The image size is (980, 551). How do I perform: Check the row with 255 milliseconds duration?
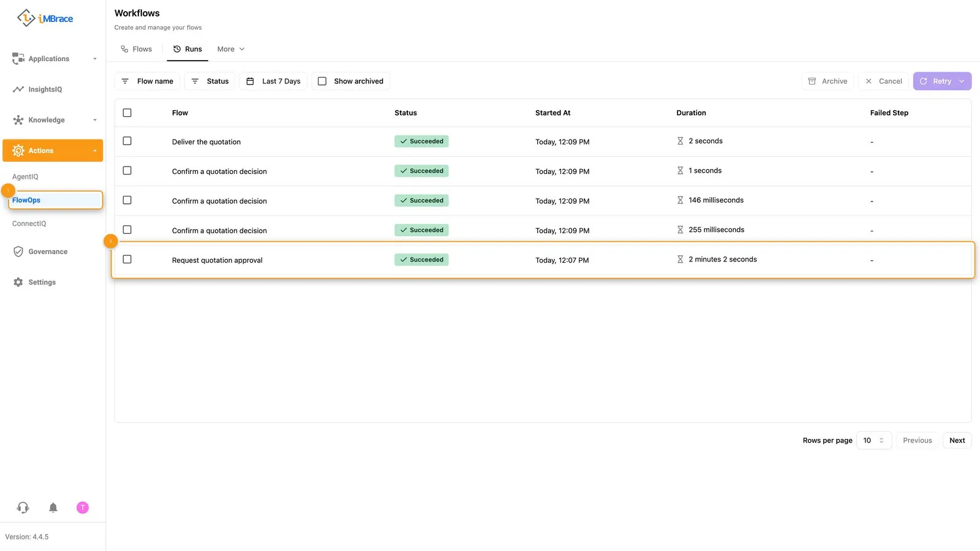127,230
